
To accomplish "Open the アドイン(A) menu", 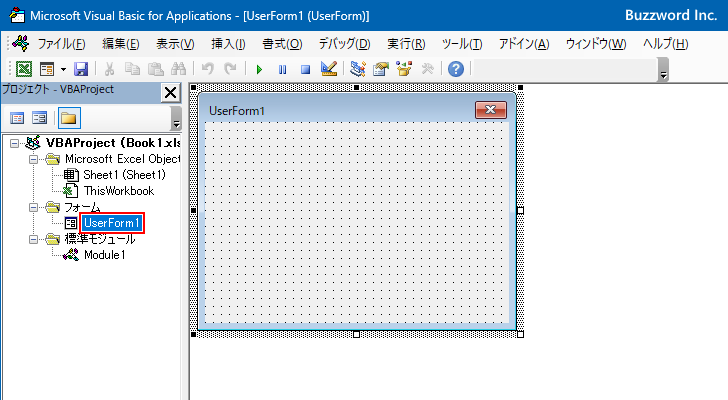I will (x=524, y=44).
